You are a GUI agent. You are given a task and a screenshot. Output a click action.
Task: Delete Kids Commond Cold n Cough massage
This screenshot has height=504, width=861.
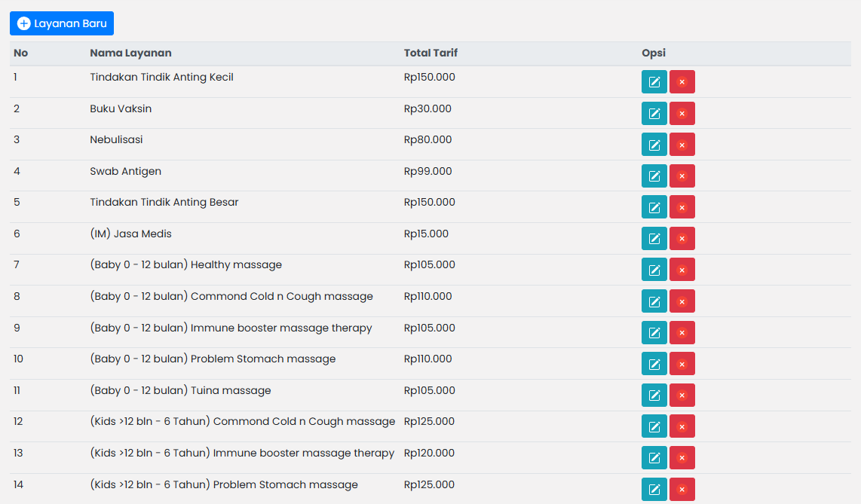tap(682, 426)
